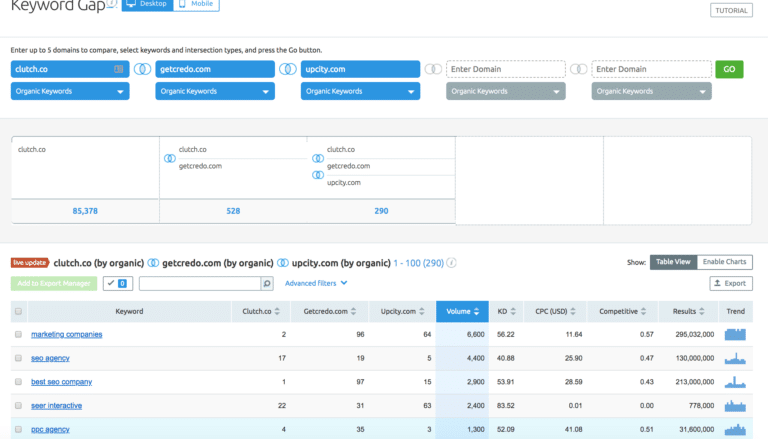Image resolution: width=768 pixels, height=439 pixels.
Task: Open the marketing companies keyword link
Action: 67,335
